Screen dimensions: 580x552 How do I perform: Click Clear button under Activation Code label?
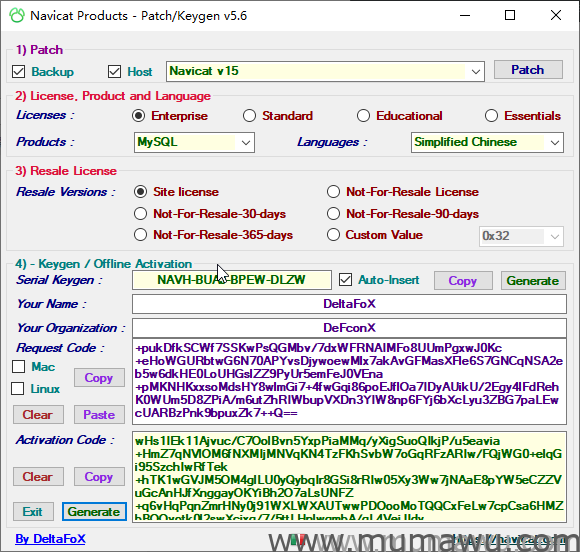coord(38,477)
